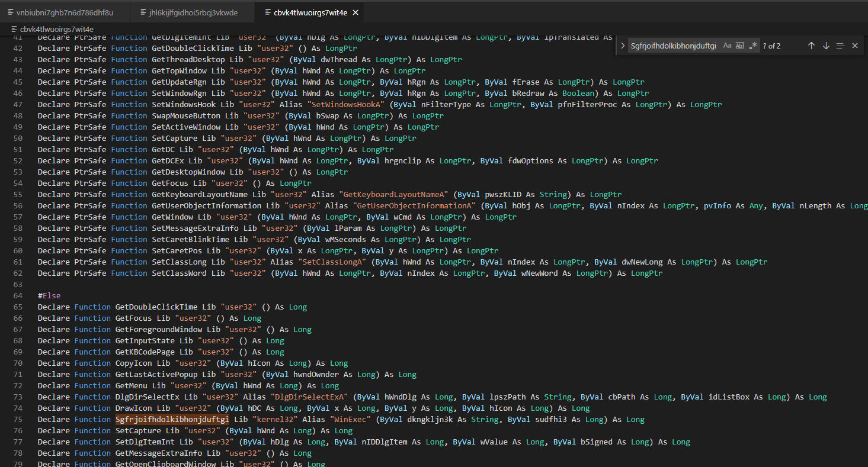Image resolution: width=868 pixels, height=467 pixels.
Task: Close the find widget
Action: pyautogui.click(x=855, y=46)
